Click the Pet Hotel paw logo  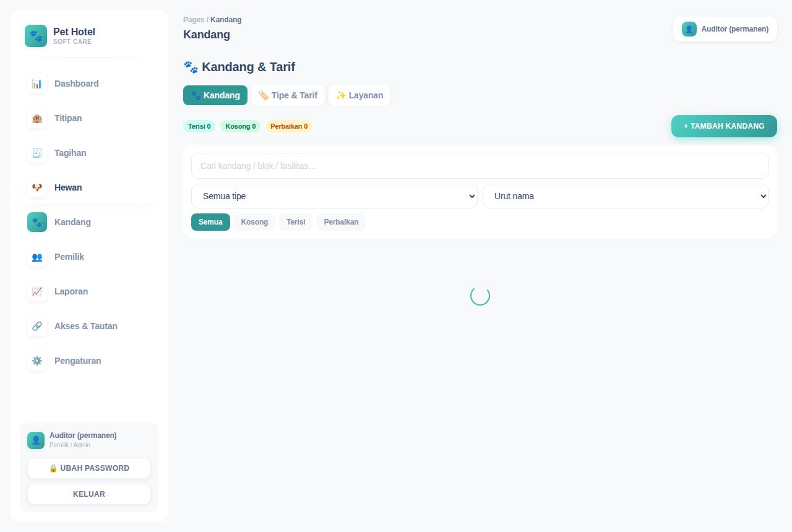point(36,36)
